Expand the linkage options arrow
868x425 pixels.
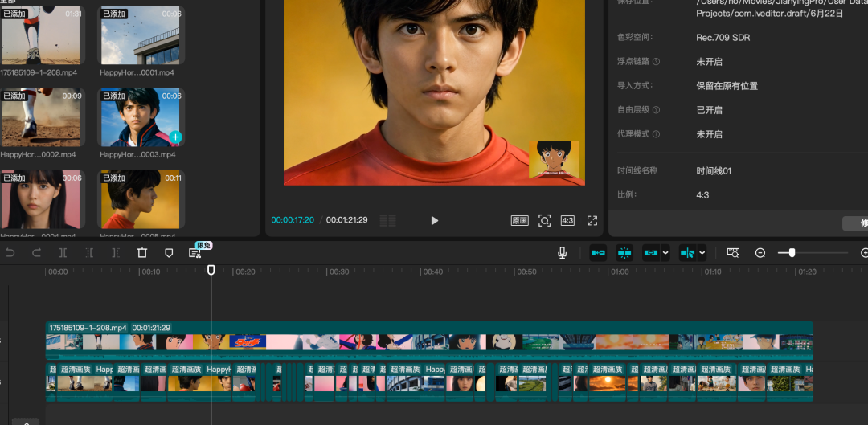(x=665, y=253)
